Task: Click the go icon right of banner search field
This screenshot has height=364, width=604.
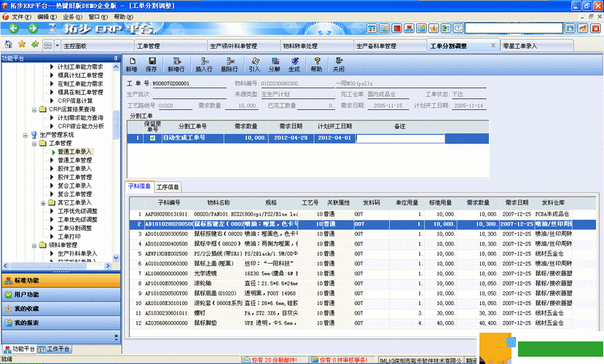Action: click(x=570, y=28)
